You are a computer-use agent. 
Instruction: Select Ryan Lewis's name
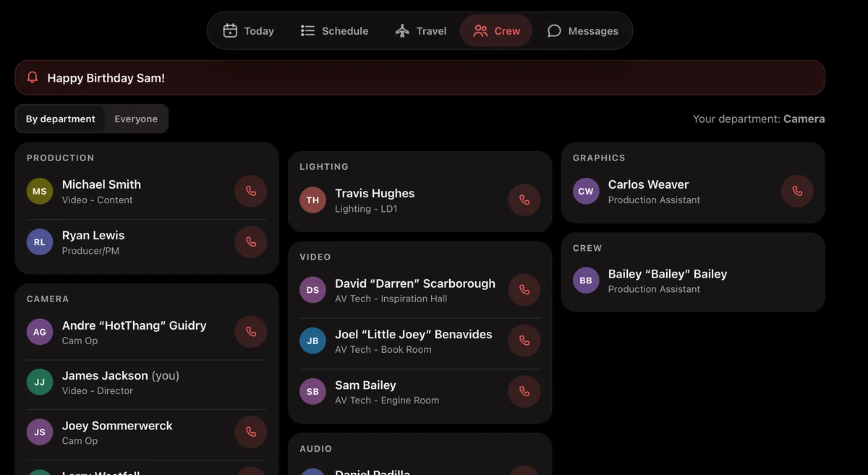[x=93, y=235]
